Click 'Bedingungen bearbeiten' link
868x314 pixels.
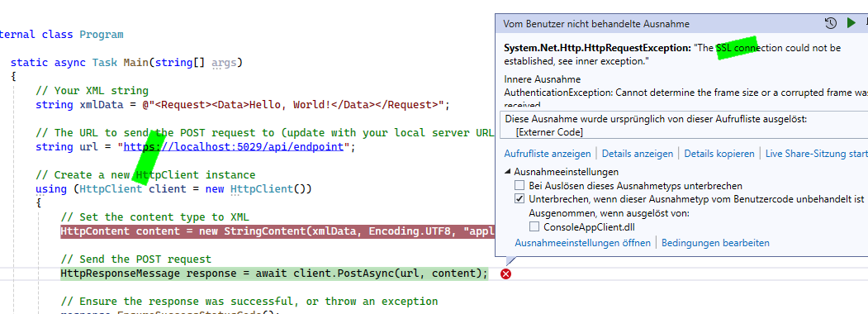click(715, 243)
